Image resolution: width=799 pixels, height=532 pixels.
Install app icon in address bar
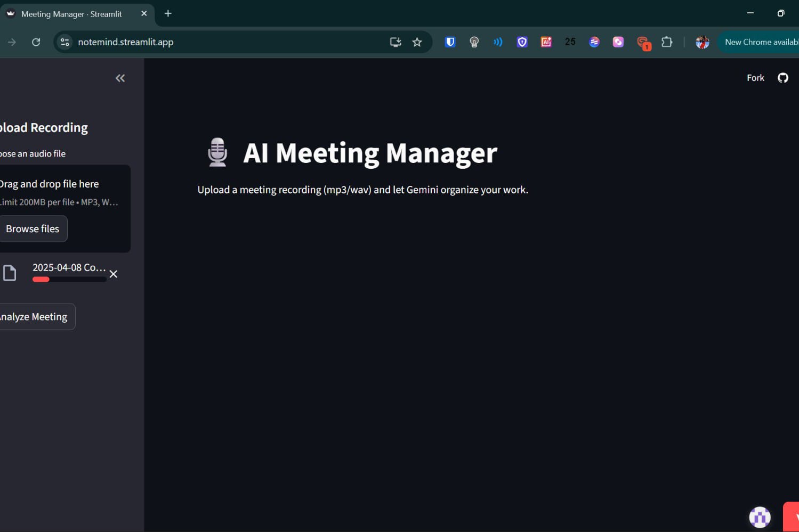coord(396,42)
